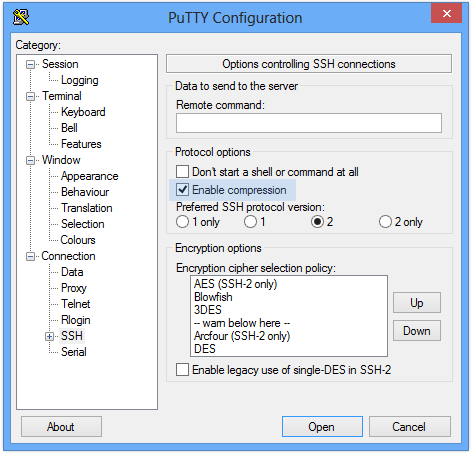
Task: Open Rlogin settings category
Action: pyautogui.click(x=76, y=320)
